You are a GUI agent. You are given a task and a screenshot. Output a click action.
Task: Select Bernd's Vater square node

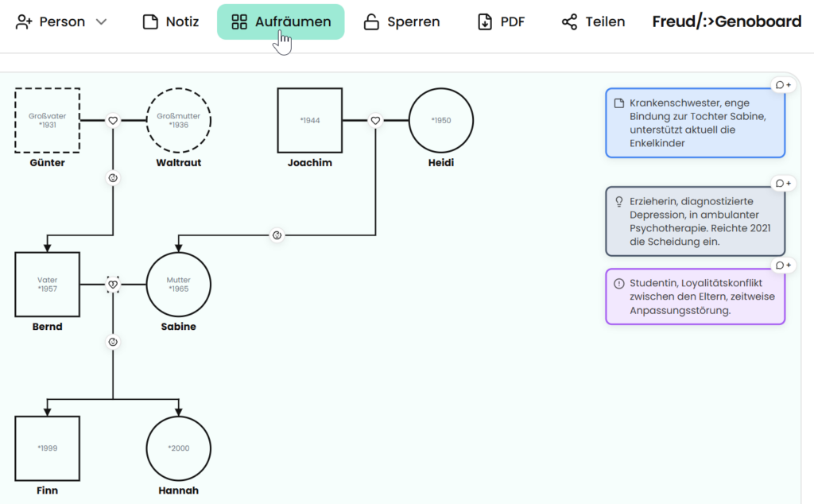point(47,285)
